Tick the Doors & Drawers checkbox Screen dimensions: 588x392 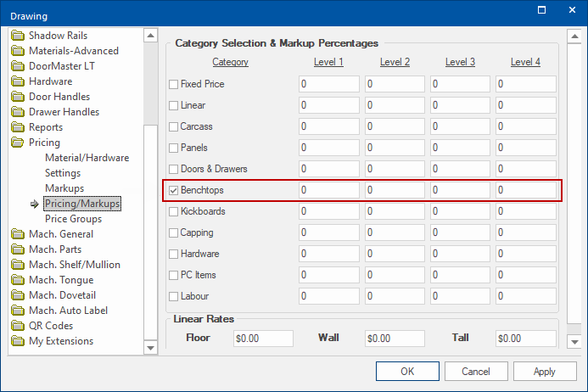pyautogui.click(x=173, y=169)
